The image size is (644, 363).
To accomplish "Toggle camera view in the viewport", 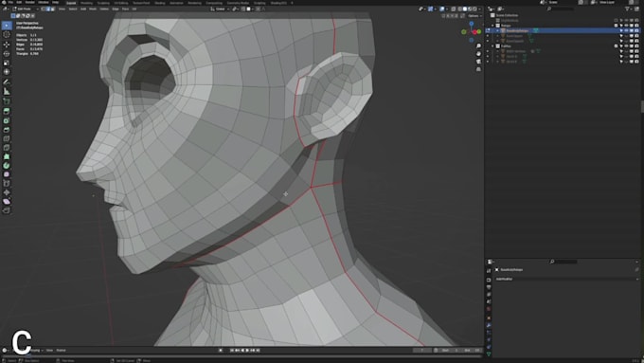I will point(478,62).
